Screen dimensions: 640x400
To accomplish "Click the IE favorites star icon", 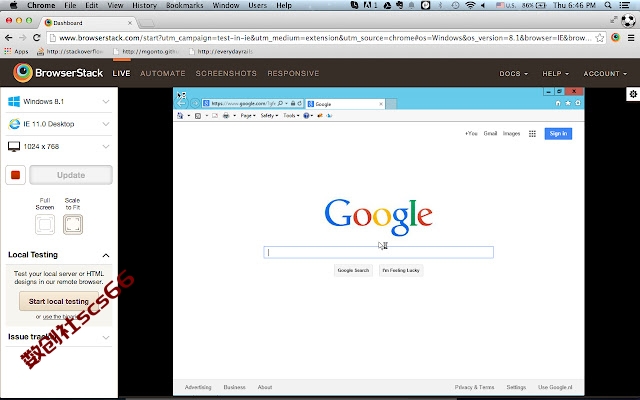I will tap(568, 103).
